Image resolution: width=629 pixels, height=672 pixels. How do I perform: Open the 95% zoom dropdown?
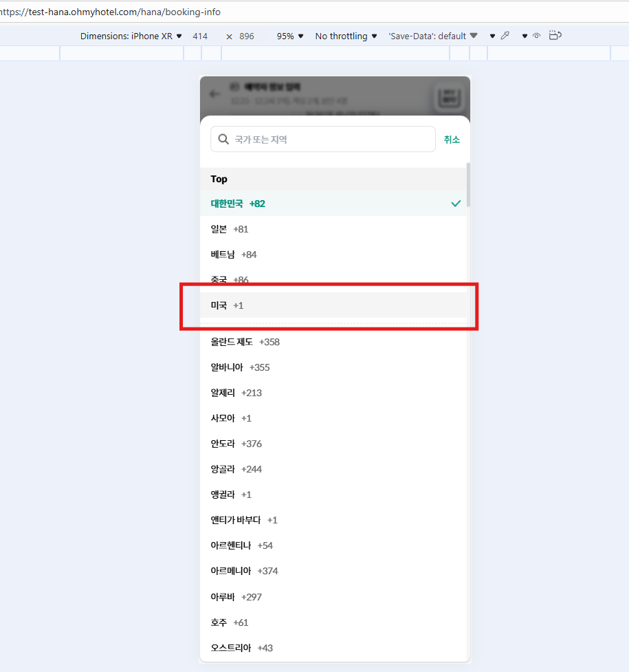(x=289, y=36)
